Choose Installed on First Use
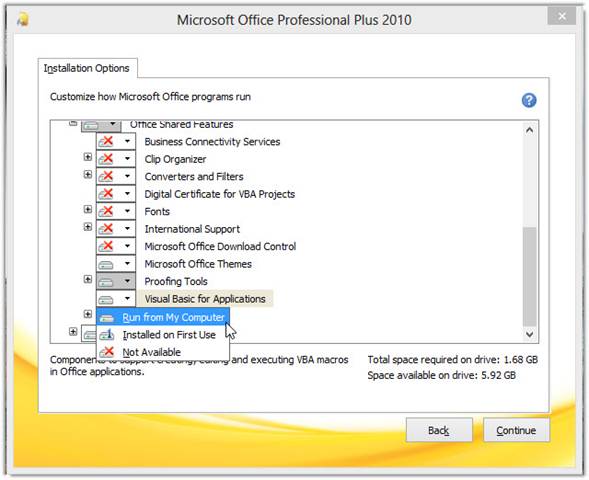Image resolution: width=589 pixels, height=480 pixels. (x=163, y=335)
